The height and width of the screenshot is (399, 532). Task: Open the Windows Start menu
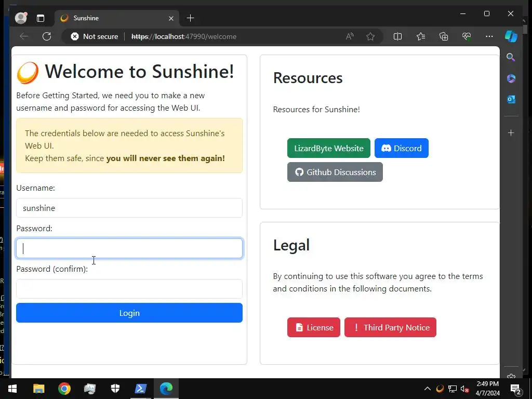pyautogui.click(x=12, y=389)
